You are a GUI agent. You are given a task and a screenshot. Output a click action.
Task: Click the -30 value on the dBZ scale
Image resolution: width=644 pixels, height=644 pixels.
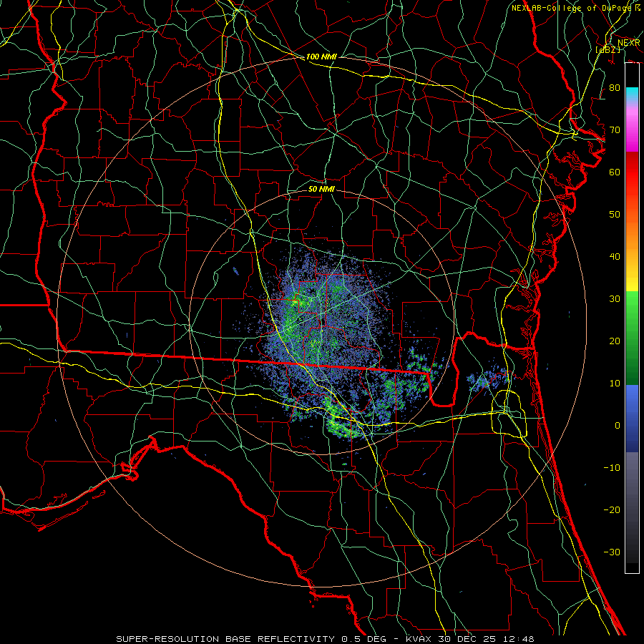point(612,552)
